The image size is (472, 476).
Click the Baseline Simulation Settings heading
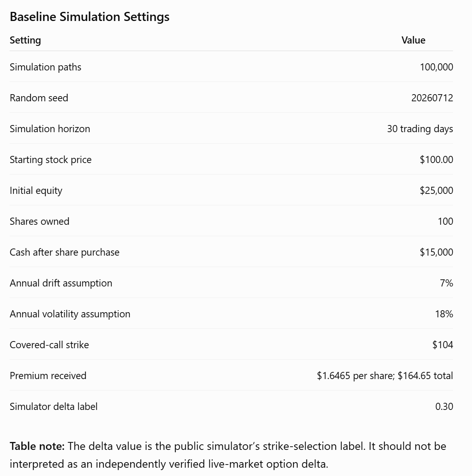coord(89,17)
